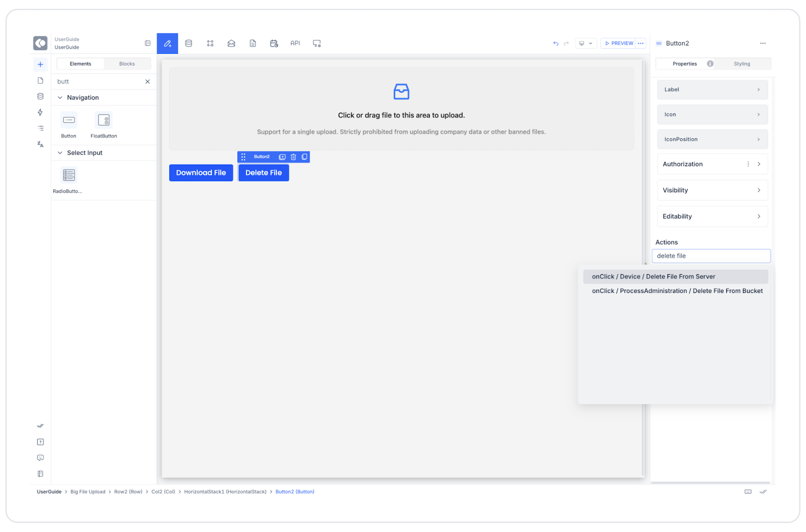
Task: Click the redo arrow
Action: coord(566,43)
